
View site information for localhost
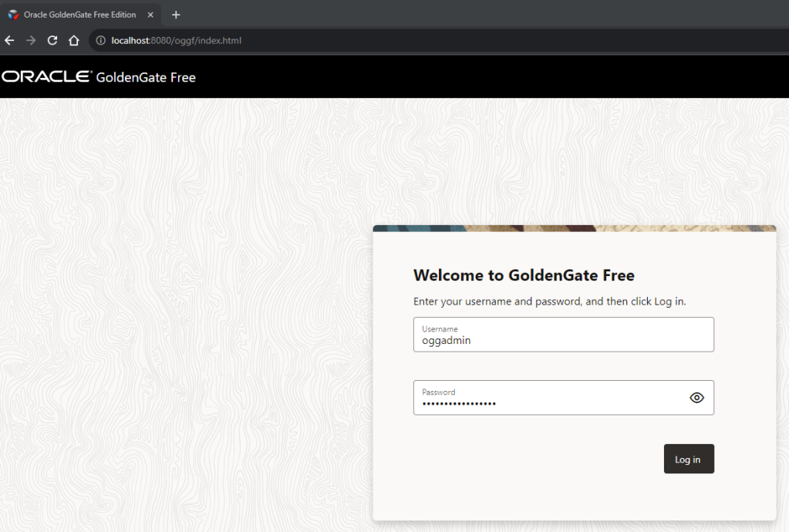(100, 40)
